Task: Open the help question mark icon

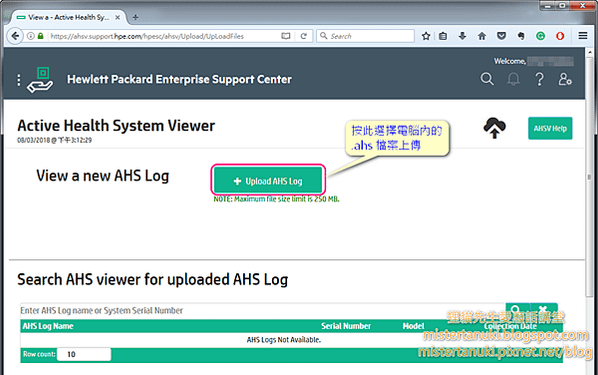Action: (x=539, y=79)
